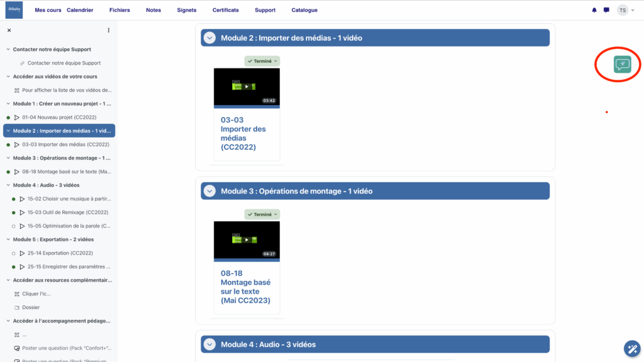The height and width of the screenshot is (362, 644).
Task: Expand Module 4: Audio section
Action: [209, 344]
